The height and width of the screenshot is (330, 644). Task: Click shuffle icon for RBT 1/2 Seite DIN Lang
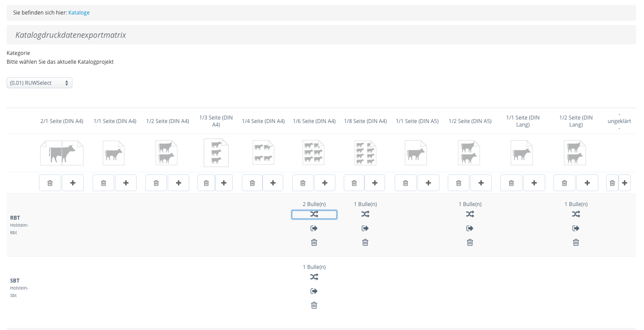pos(576,214)
